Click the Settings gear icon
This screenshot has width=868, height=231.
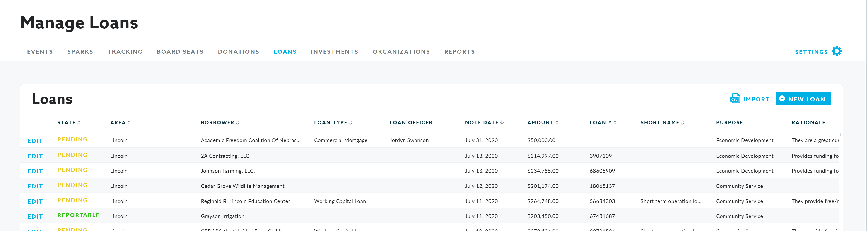pyautogui.click(x=836, y=51)
